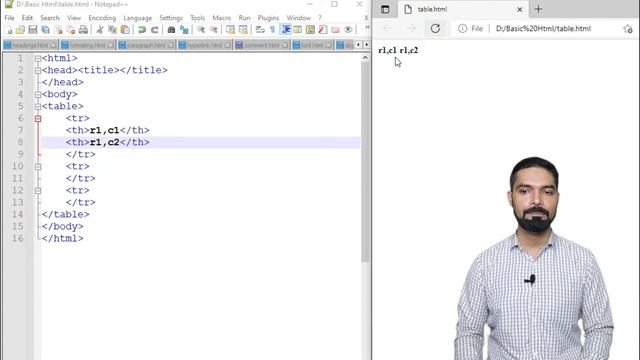The height and width of the screenshot is (360, 640).
Task: Open the Macro menu
Action: tap(222, 18)
